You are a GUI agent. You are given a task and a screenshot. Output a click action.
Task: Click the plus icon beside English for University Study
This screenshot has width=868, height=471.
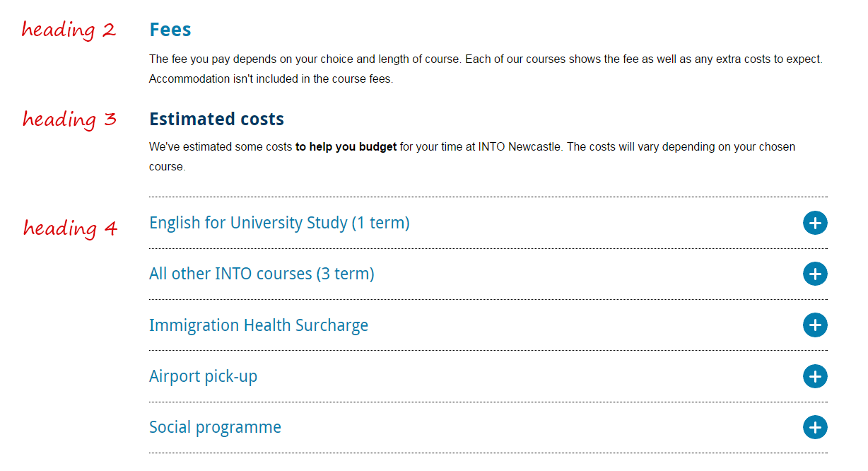(x=815, y=223)
